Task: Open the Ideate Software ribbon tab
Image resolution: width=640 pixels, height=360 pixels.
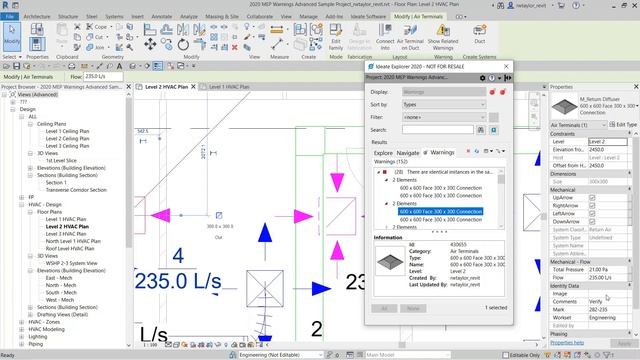Action: (368, 17)
